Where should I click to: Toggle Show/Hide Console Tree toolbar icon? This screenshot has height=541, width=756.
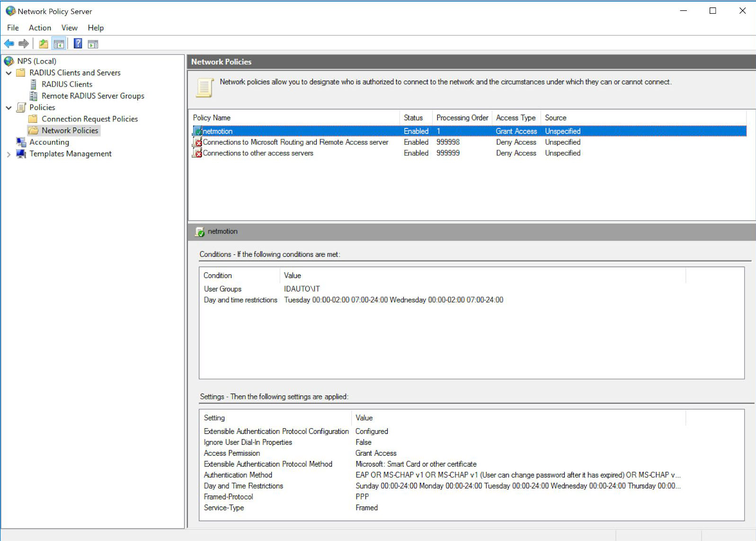point(59,44)
